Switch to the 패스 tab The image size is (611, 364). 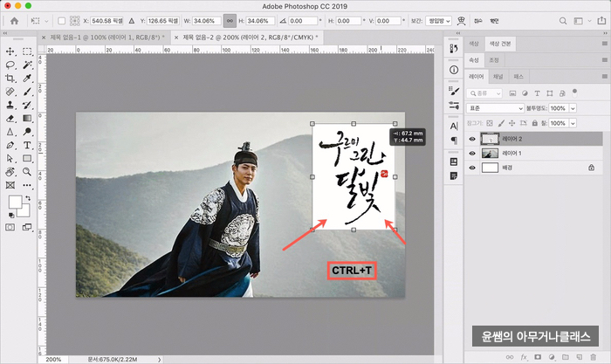click(x=518, y=77)
